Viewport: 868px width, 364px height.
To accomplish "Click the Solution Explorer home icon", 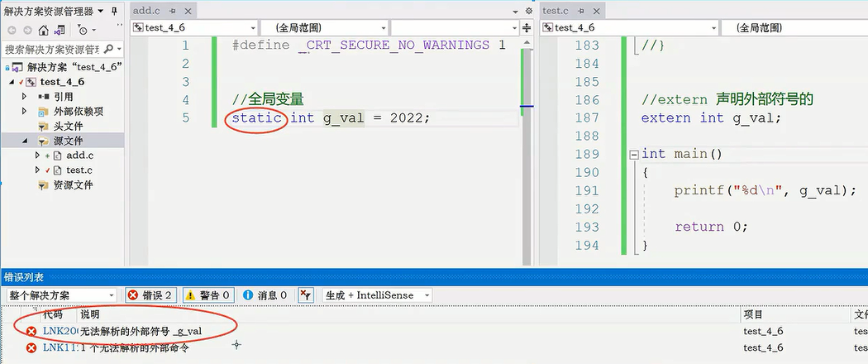I will pyautogui.click(x=43, y=30).
